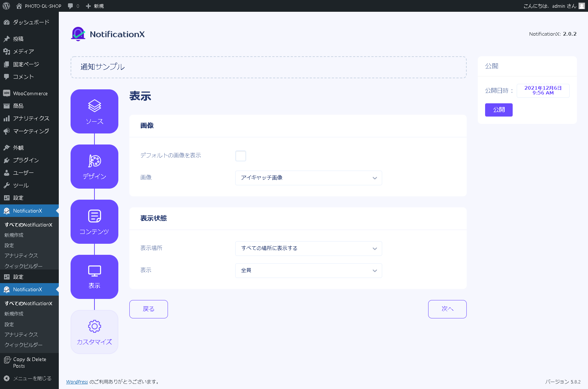Viewport: 588px width, 389px height.
Task: Click the 戻る back button
Action: (148, 309)
